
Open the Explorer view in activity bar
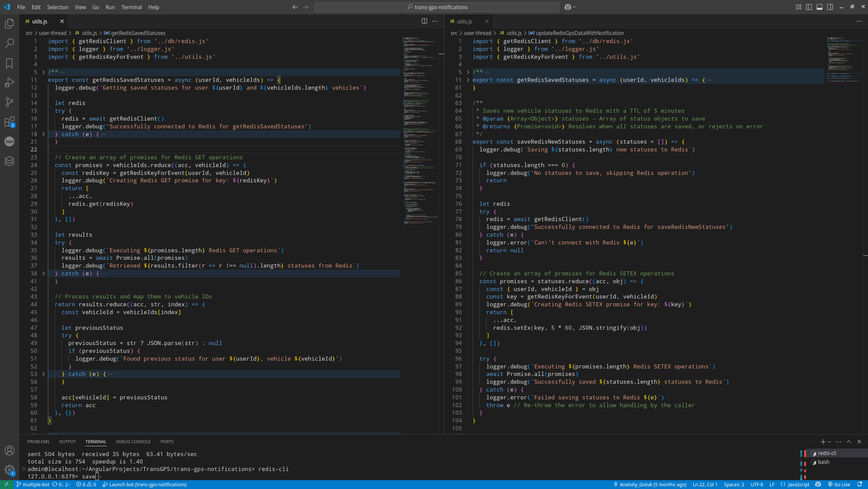pyautogui.click(x=10, y=23)
